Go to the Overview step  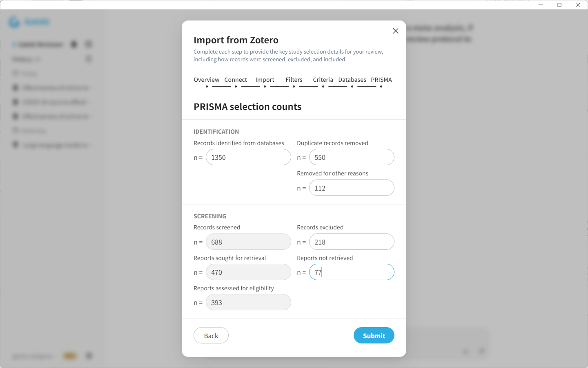[207, 80]
